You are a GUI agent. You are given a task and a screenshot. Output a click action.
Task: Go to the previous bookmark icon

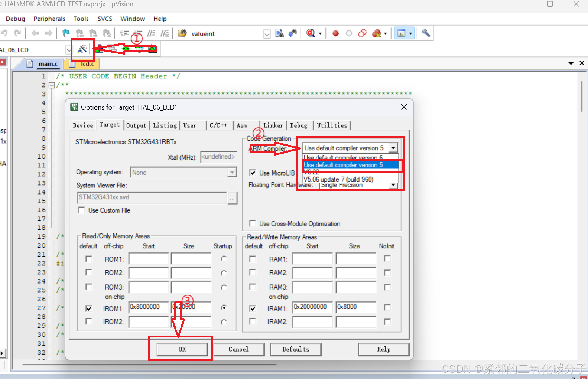click(79, 33)
